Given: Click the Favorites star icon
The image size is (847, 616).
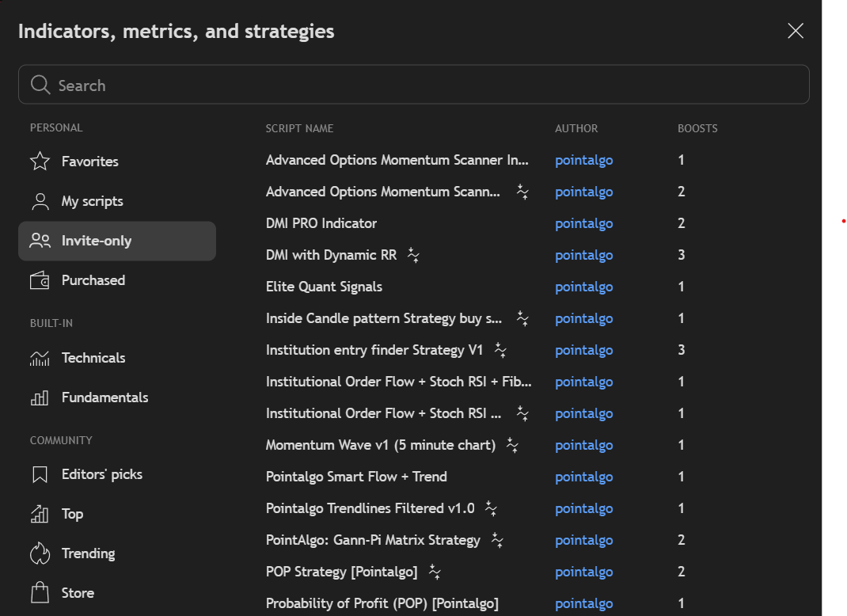Looking at the screenshot, I should 40,162.
